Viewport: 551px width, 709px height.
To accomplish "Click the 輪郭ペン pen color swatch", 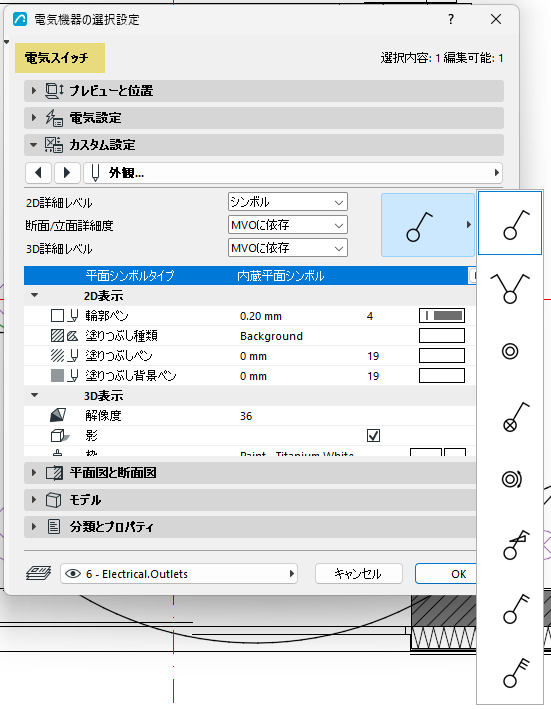I will pos(442,316).
